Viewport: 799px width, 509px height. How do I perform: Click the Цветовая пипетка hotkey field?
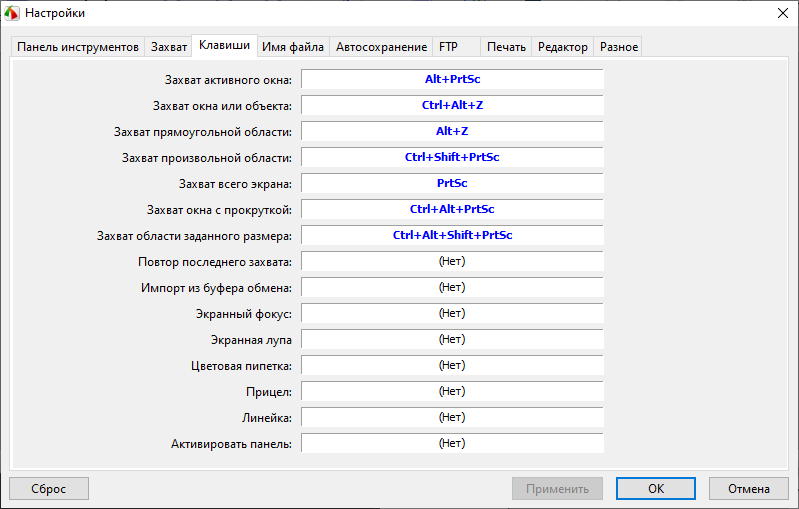(x=452, y=365)
